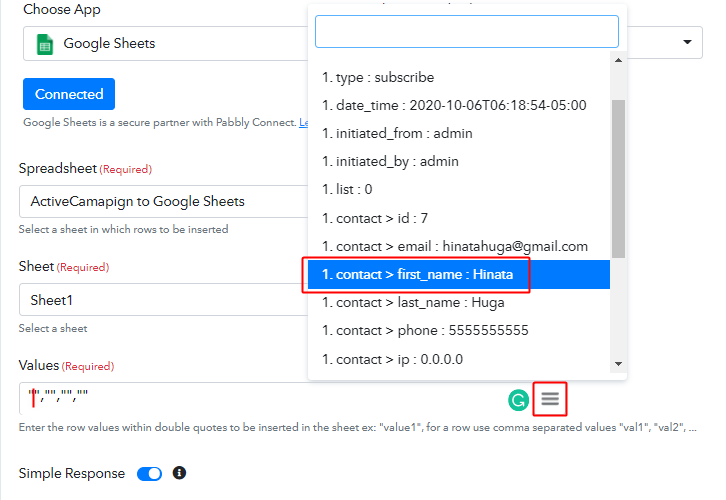Click the 'Simple Response' label text
Screen dimensions: 726x500
[x=72, y=473]
